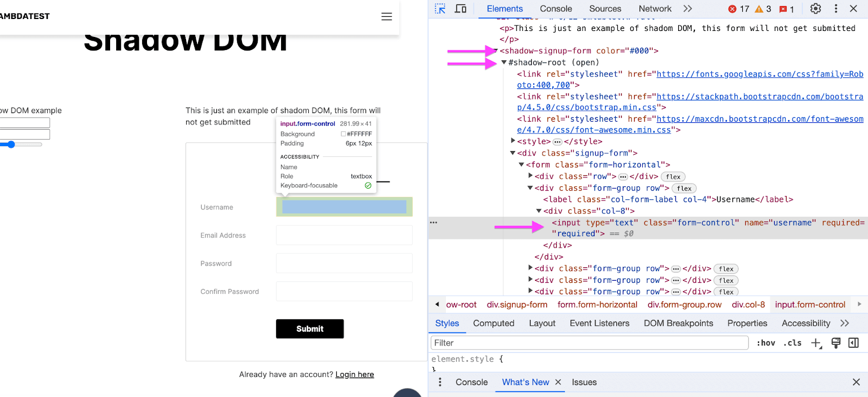Collapse the #shadow-root (open) node
The image size is (868, 397).
click(504, 62)
